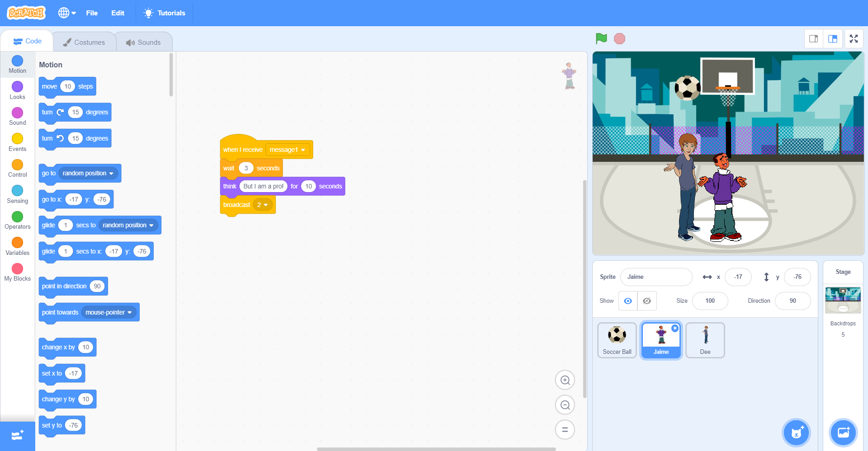Click the set x to -17 block
The image size is (868, 451).
[62, 374]
